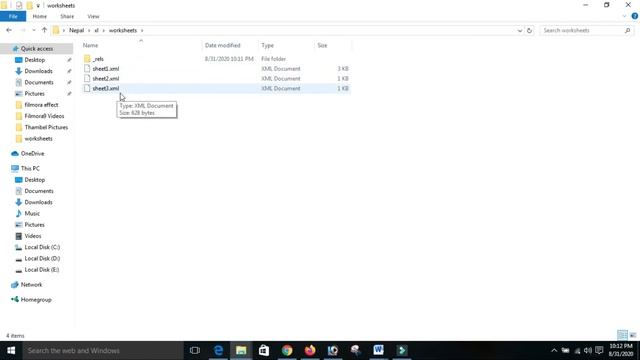
Task: Launch Firefox from taskbar
Action: point(310,350)
